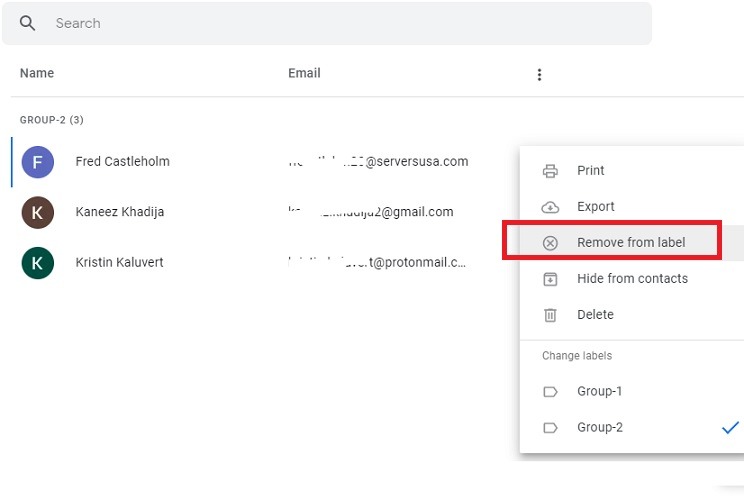Click Kaneez Khadija's brown K avatar

[37, 212]
